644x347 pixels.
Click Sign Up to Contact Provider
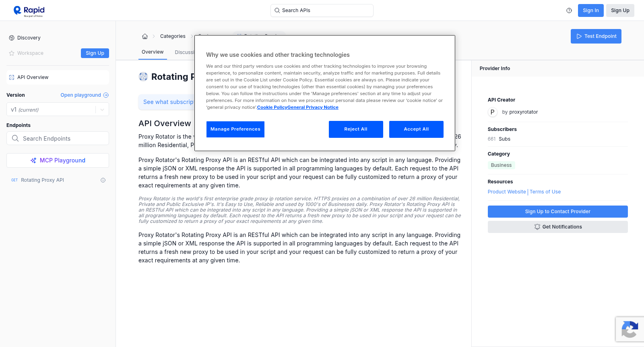point(557,212)
